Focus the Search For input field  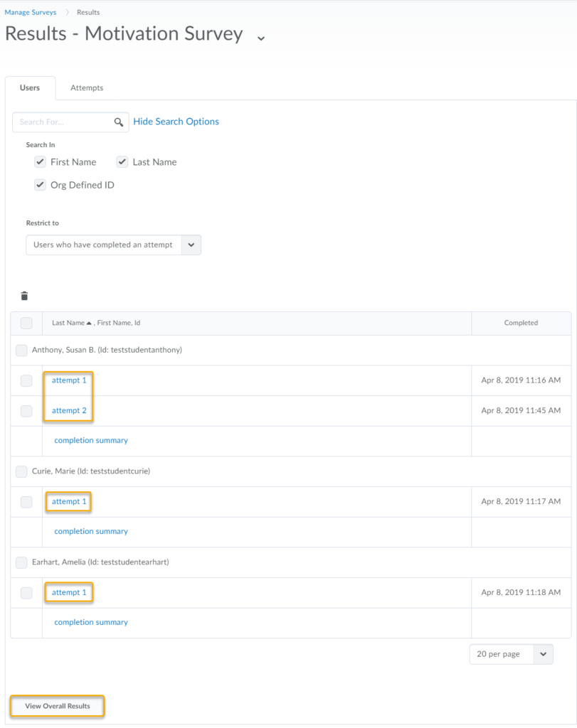pyautogui.click(x=63, y=122)
